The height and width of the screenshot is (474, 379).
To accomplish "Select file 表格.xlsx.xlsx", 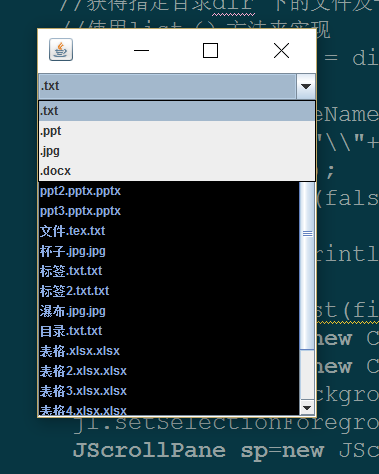I will [x=169, y=351].
